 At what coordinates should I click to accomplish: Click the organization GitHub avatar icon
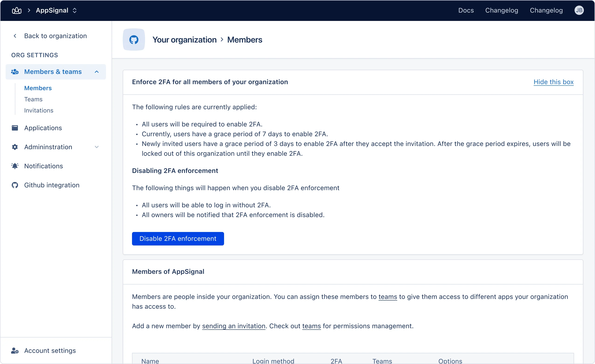click(x=134, y=40)
